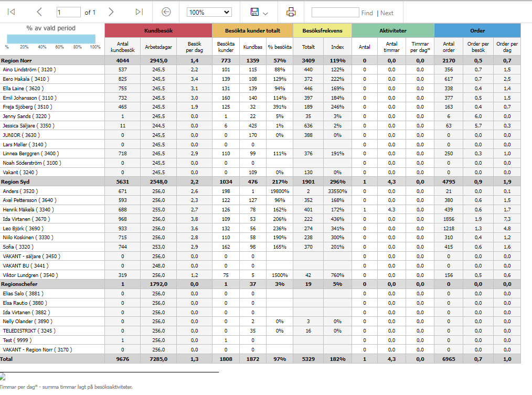The height and width of the screenshot is (395, 532).
Task: Click the save/export disk icon
Action: 254,12
